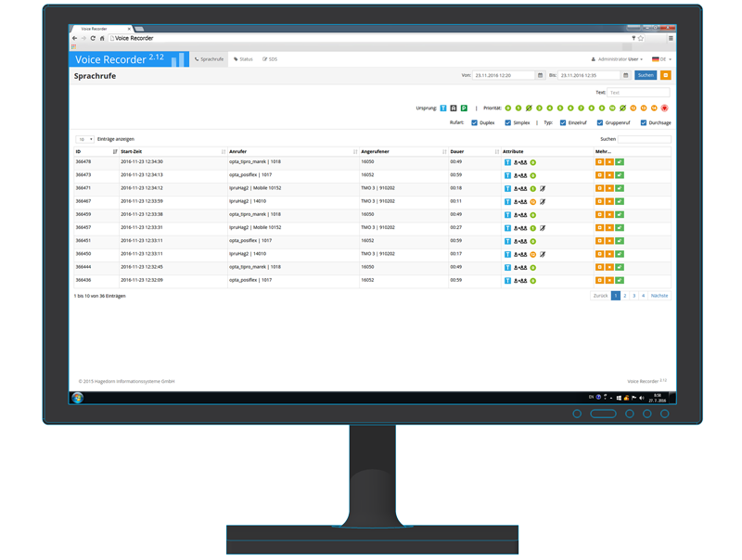
Task: Open the Windows Start menu
Action: click(x=78, y=398)
